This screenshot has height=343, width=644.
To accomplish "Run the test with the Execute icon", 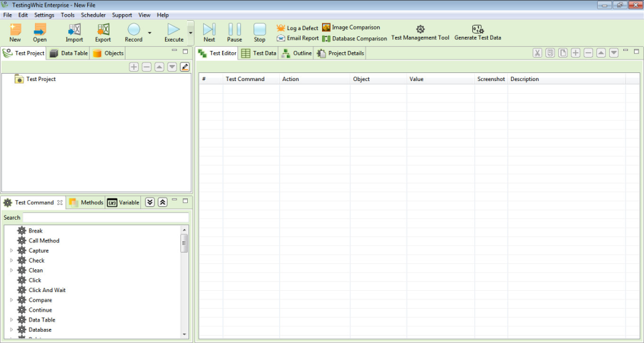I will 174,32.
